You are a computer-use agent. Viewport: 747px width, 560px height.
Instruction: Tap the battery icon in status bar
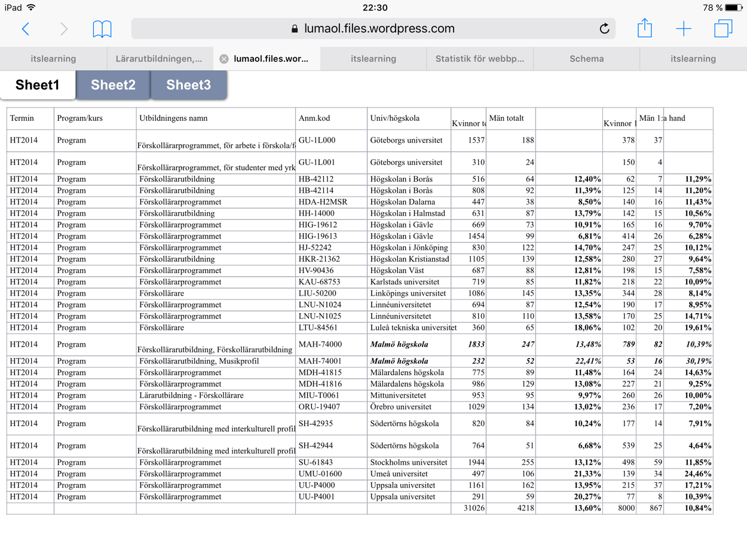[734, 8]
